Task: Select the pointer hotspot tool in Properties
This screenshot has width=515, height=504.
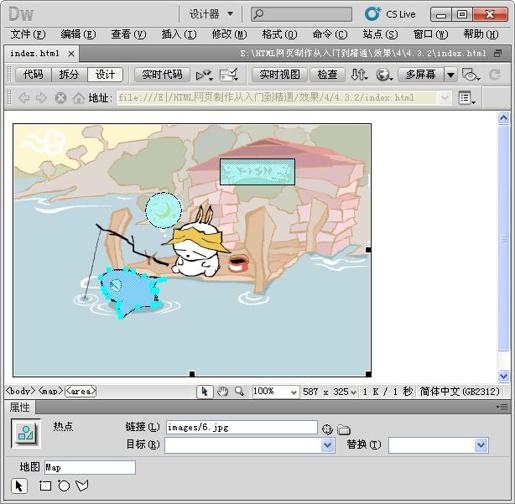Action: tap(19, 486)
